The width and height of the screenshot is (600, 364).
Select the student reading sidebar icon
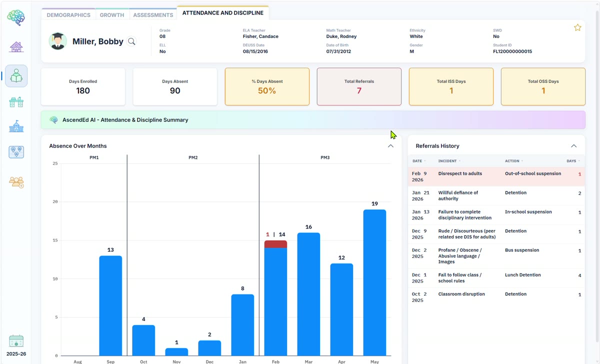pyautogui.click(x=16, y=76)
